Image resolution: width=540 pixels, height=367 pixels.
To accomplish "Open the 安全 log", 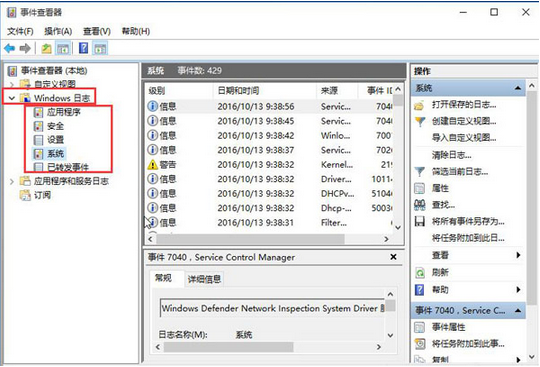I will point(55,126).
